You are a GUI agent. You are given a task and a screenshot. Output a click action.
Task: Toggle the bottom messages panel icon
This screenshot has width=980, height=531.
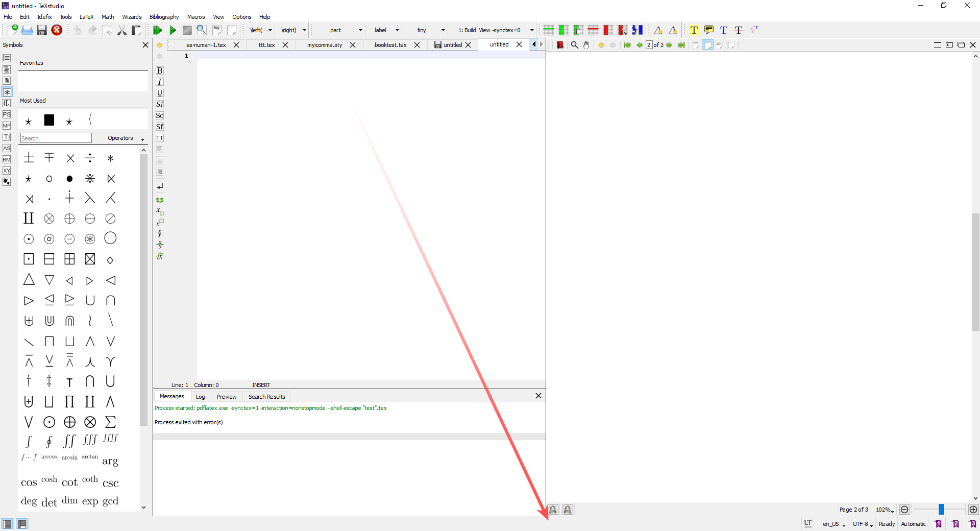pos(22,524)
